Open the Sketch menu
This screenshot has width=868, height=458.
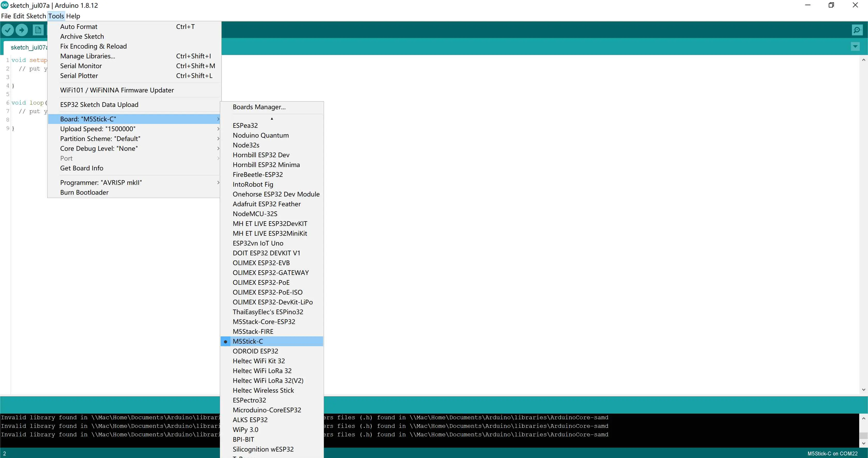pyautogui.click(x=36, y=16)
